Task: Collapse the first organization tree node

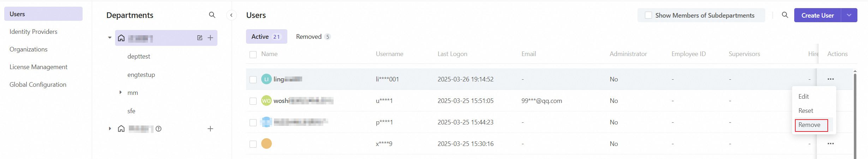Action: 110,37
